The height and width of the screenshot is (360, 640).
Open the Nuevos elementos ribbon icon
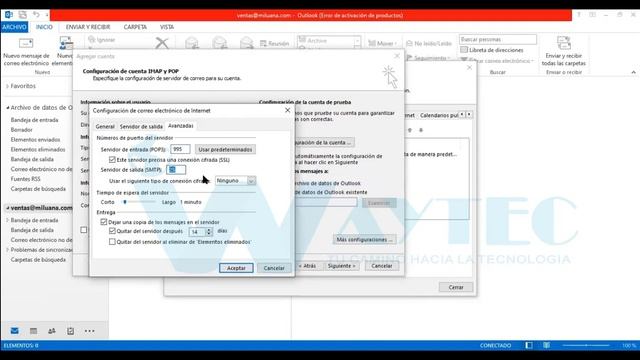point(66,43)
